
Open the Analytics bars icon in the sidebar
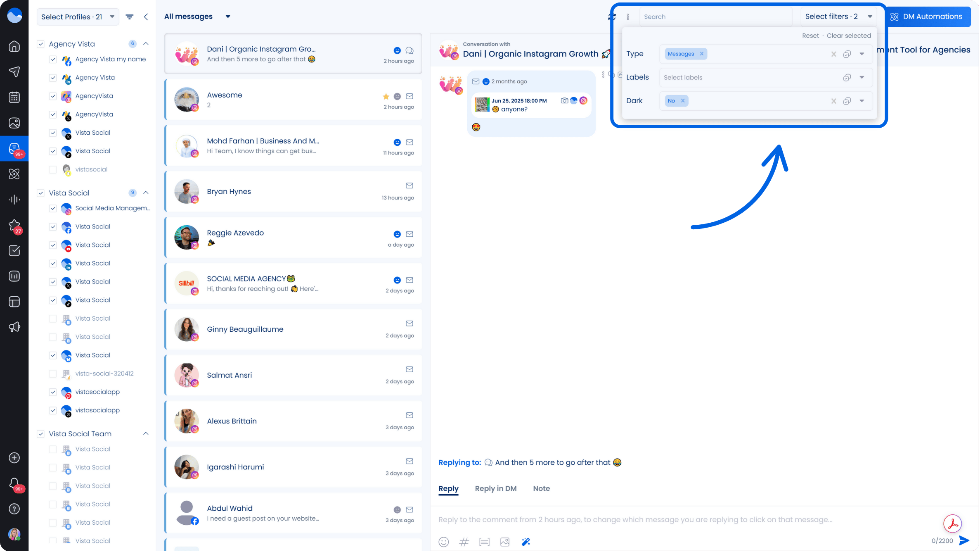pos(14,276)
